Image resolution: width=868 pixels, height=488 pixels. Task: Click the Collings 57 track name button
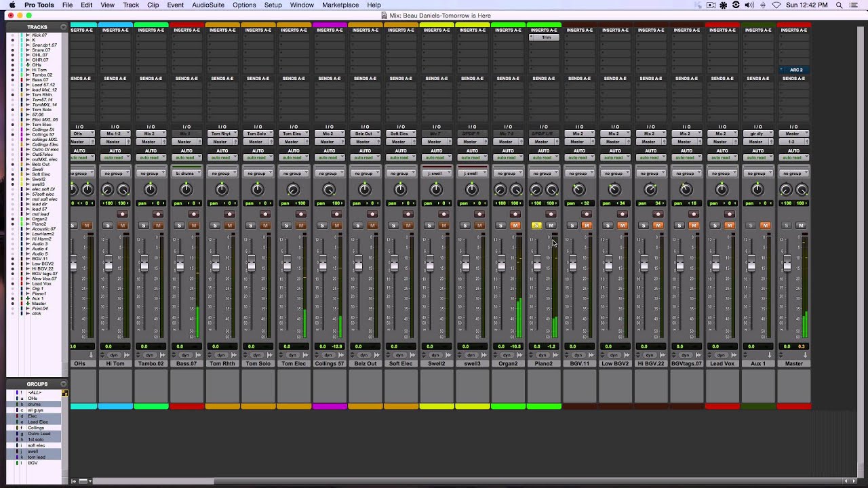point(329,364)
